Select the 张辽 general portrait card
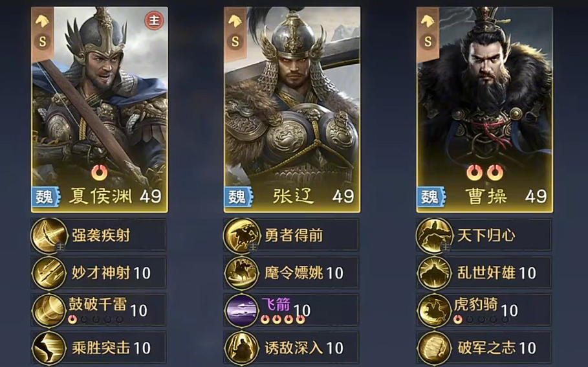This screenshot has height=367, width=588. pyautogui.click(x=292, y=109)
